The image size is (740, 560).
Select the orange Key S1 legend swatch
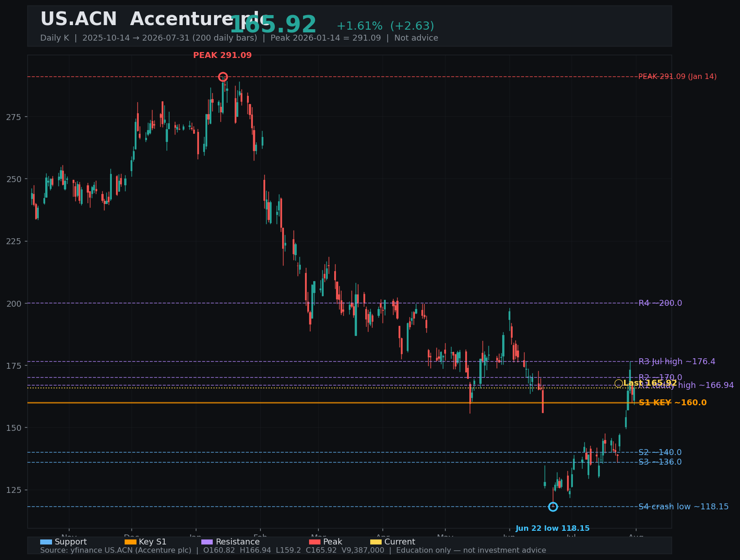131,542
